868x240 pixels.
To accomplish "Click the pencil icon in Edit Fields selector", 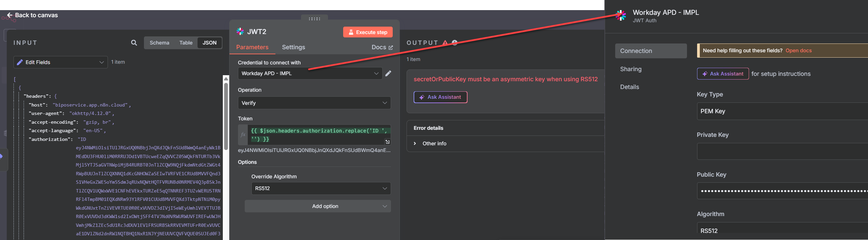I will tap(20, 62).
